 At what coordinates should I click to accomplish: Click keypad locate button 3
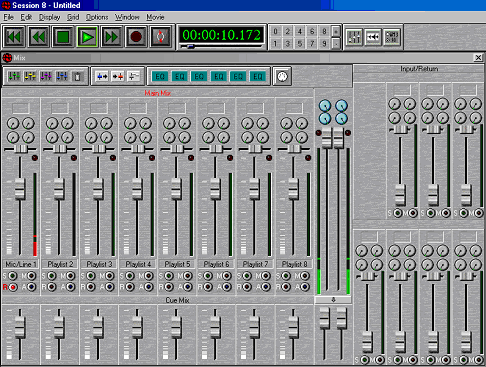[288, 43]
